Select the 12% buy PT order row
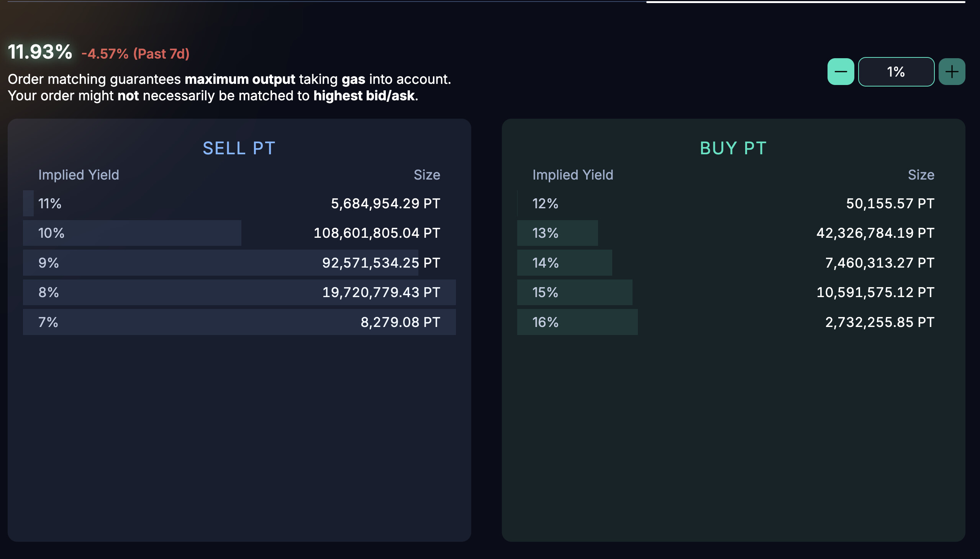The height and width of the screenshot is (559, 980). click(x=733, y=203)
